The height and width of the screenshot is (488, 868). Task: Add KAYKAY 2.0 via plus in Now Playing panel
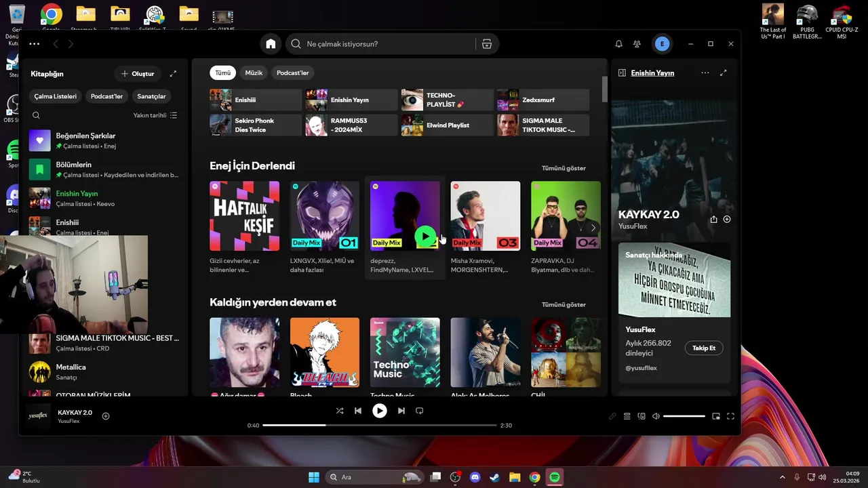coord(727,220)
